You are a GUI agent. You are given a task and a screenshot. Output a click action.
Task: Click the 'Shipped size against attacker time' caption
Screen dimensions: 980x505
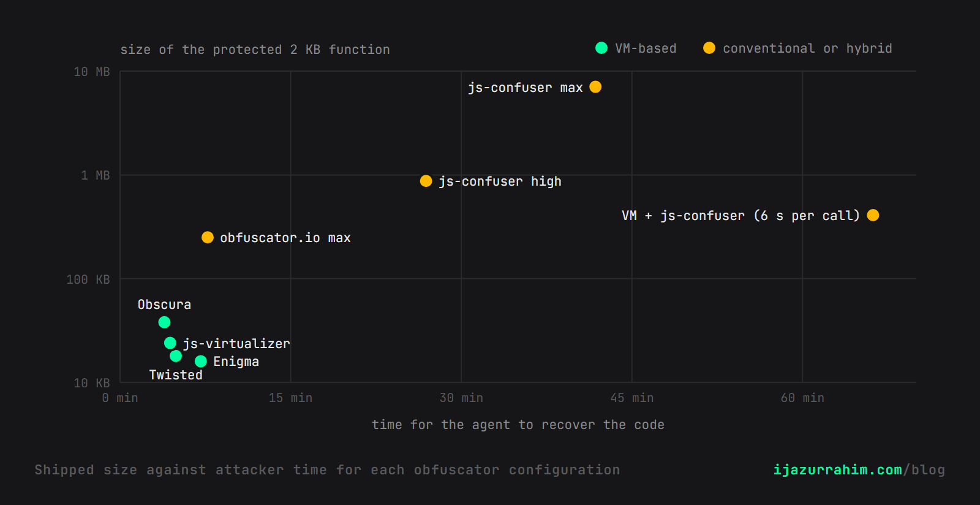point(327,470)
